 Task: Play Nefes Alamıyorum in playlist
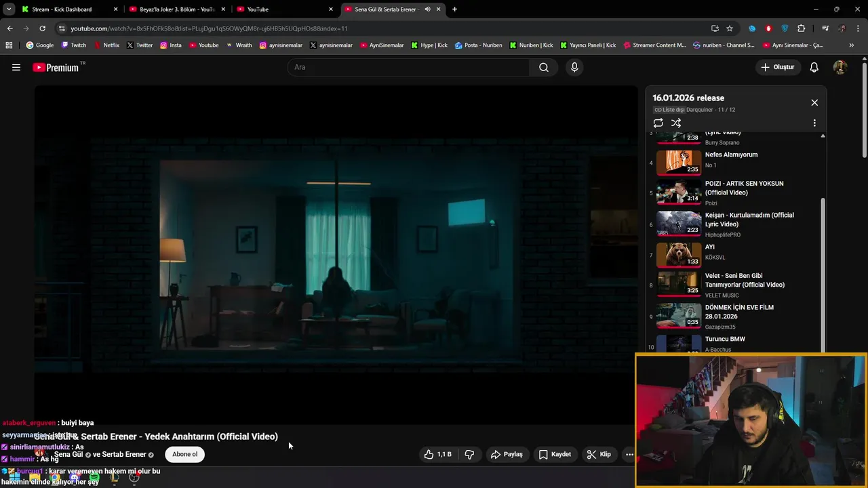tap(734, 161)
